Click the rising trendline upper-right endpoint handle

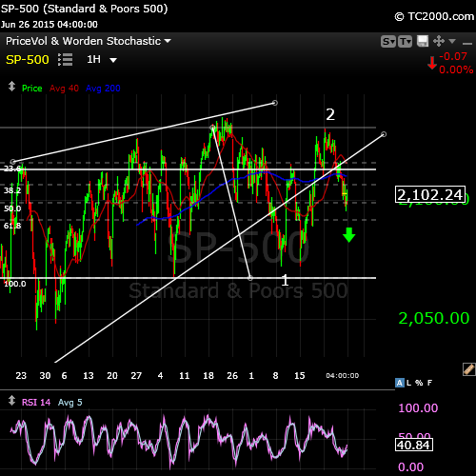coord(384,134)
